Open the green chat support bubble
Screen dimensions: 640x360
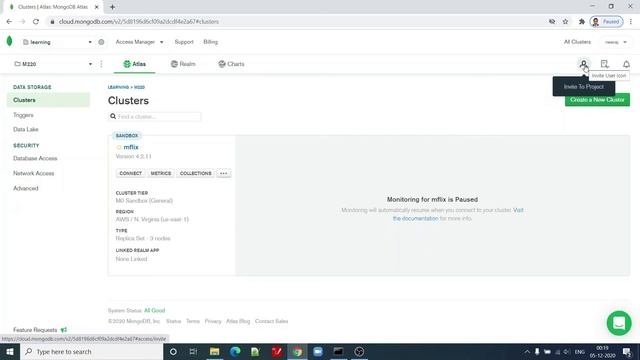(619, 323)
